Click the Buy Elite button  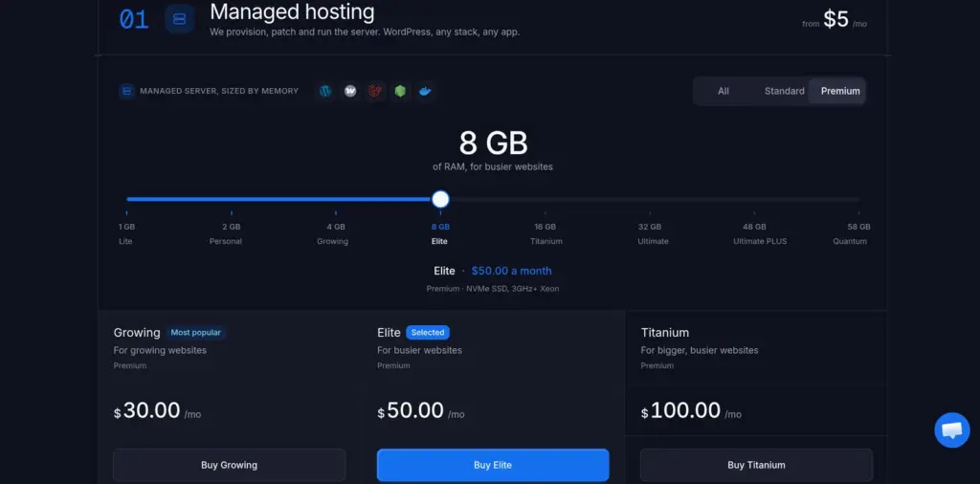point(493,465)
